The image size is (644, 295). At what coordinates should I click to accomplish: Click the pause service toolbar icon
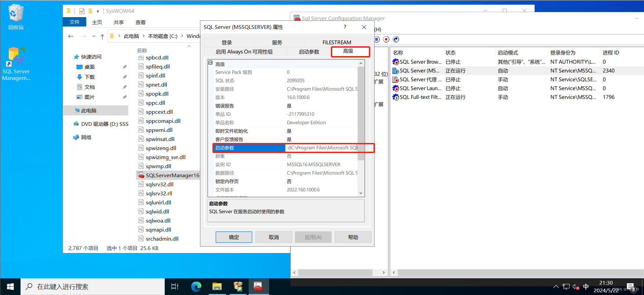(377, 40)
